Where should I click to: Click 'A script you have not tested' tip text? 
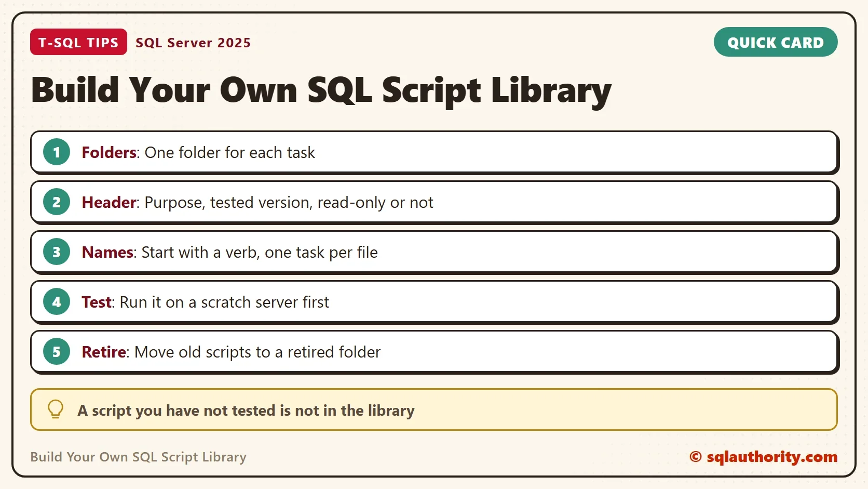tap(246, 411)
